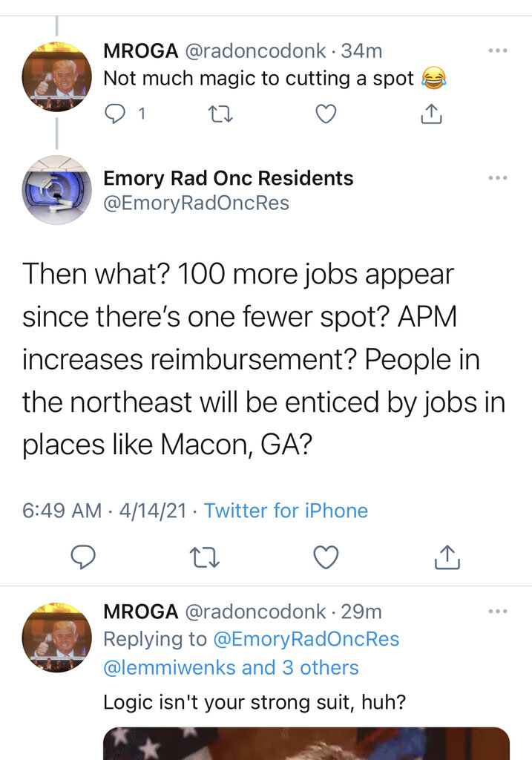Viewport: 532px width, 760px height.
Task: Like the 'Not much magic' tweet
Action: 326,114
